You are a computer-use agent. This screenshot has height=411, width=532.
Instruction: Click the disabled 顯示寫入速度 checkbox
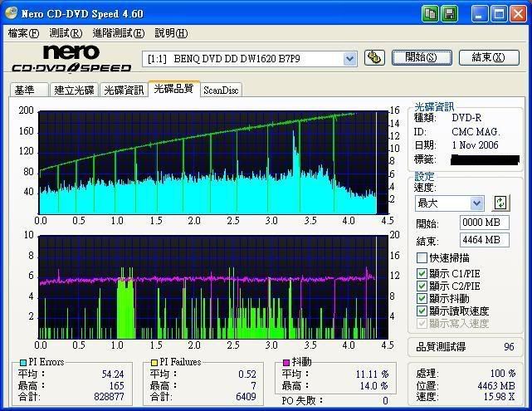(x=422, y=323)
